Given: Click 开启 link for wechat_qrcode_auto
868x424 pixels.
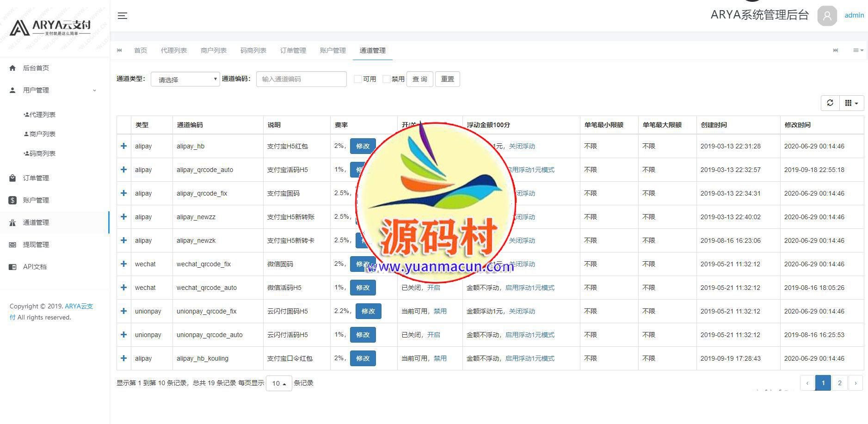Looking at the screenshot, I should tap(433, 288).
